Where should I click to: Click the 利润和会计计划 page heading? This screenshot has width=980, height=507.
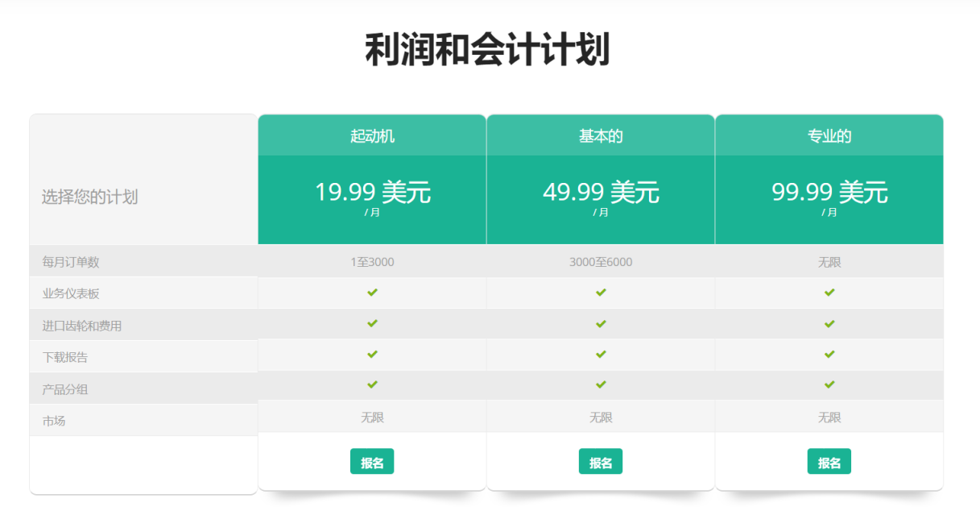[x=487, y=50]
